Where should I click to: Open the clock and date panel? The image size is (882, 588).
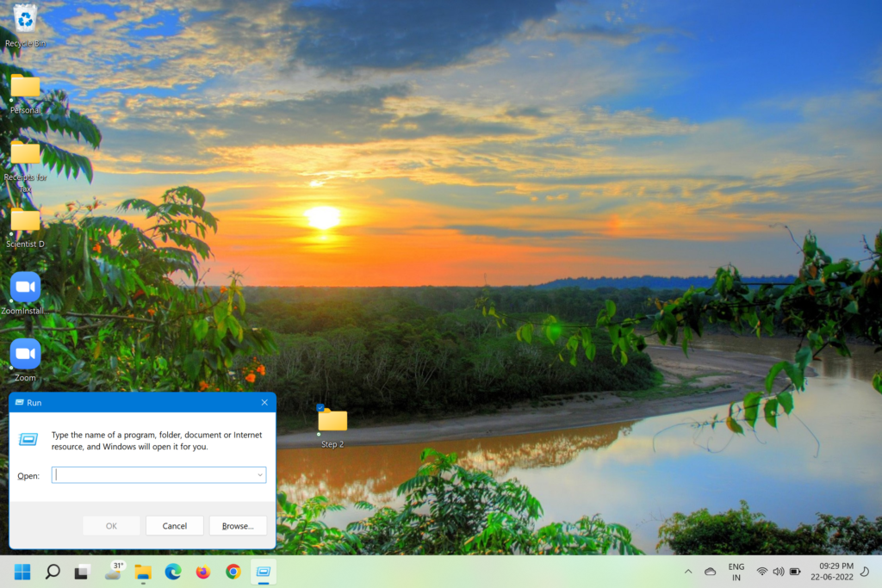tap(833, 572)
